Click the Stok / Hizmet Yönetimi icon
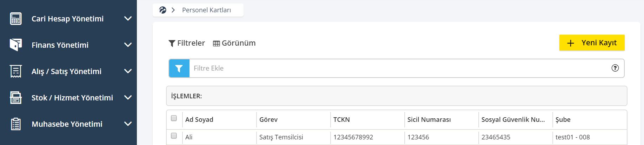This screenshot has height=145, width=644. point(16,98)
